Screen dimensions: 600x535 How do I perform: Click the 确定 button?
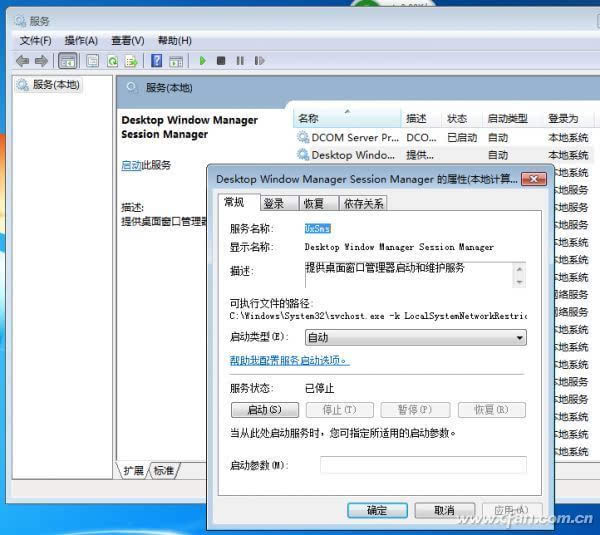coord(377,510)
